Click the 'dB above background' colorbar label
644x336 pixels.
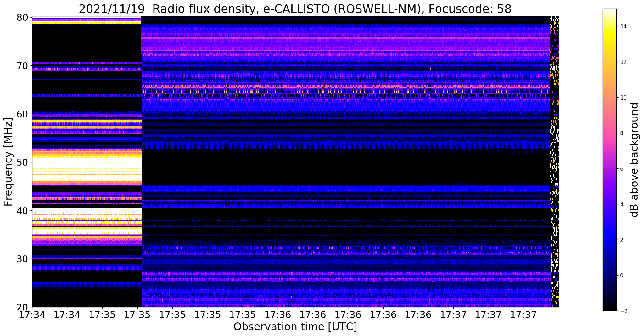(635, 160)
